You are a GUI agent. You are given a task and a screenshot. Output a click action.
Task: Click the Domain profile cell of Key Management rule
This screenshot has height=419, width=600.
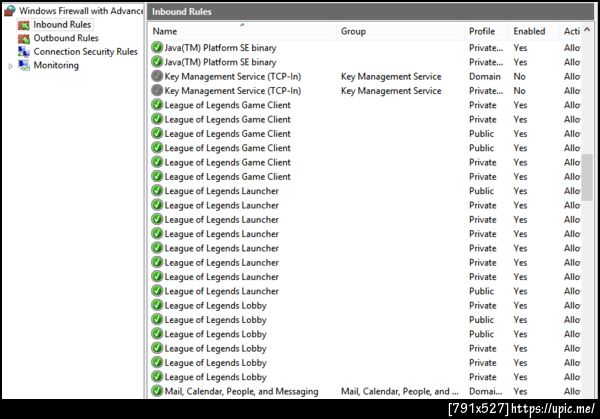coord(485,77)
